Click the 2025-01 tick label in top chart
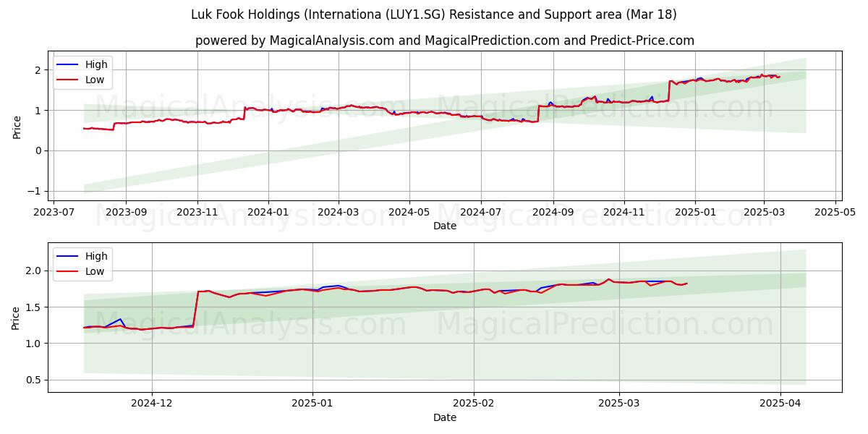868x434 pixels. (x=695, y=213)
